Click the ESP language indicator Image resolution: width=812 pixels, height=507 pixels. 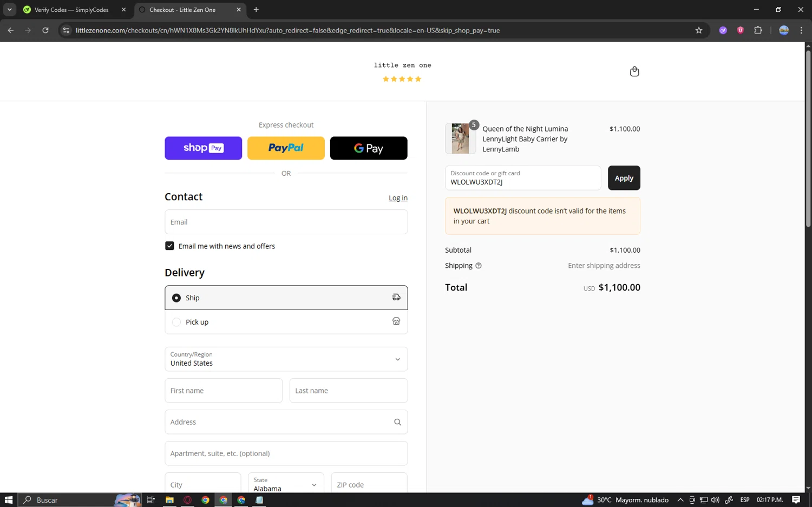745,500
